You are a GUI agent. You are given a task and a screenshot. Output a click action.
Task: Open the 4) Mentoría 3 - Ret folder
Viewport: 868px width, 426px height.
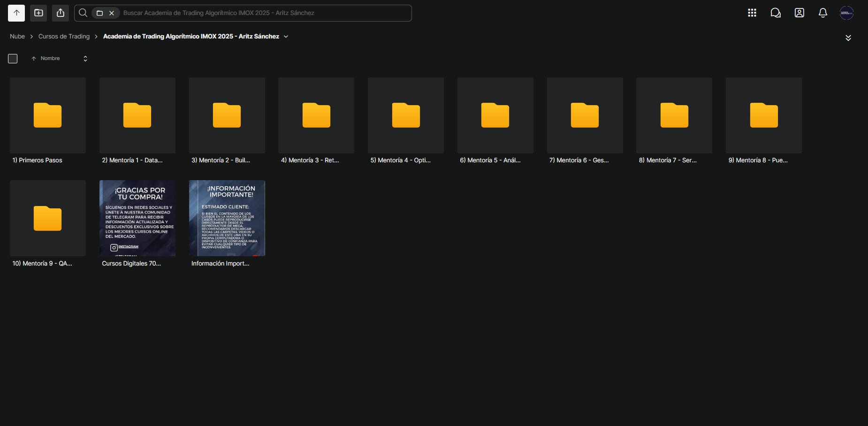316,115
